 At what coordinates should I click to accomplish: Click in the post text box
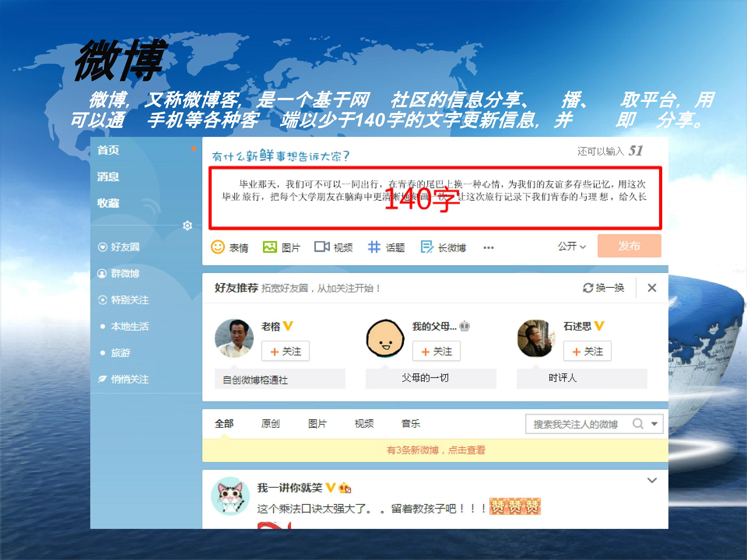pyautogui.click(x=435, y=198)
